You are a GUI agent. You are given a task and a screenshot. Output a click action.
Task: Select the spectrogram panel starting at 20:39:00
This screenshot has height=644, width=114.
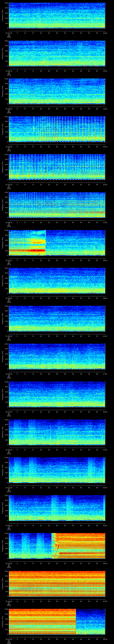(57, 318)
